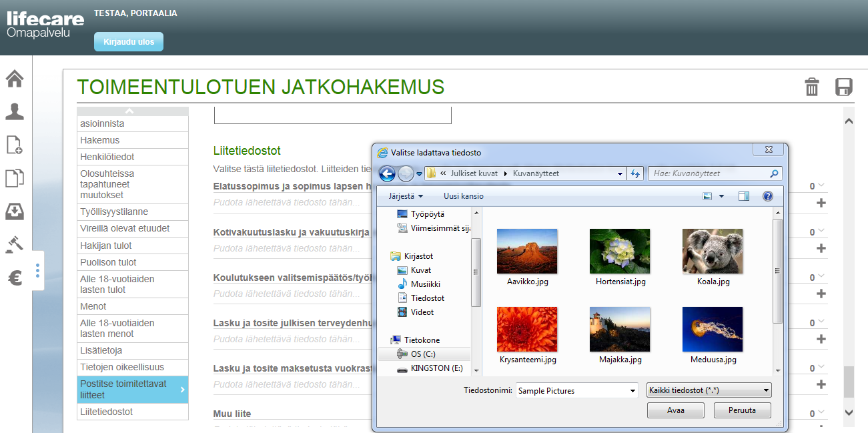868x433 pixels.
Task: Select Tietojen oikeellisuus menu item
Action: pos(133,367)
